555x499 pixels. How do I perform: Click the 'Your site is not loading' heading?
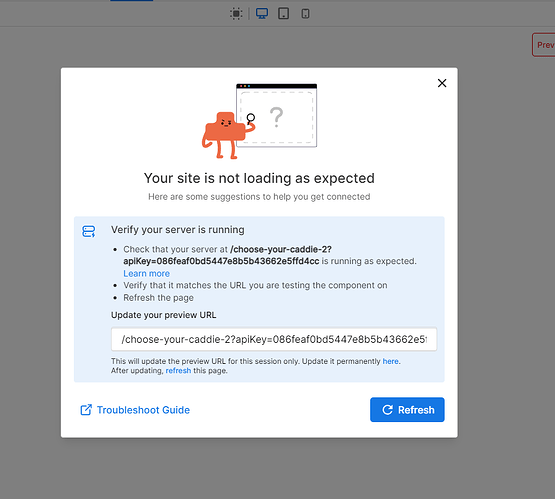259,178
